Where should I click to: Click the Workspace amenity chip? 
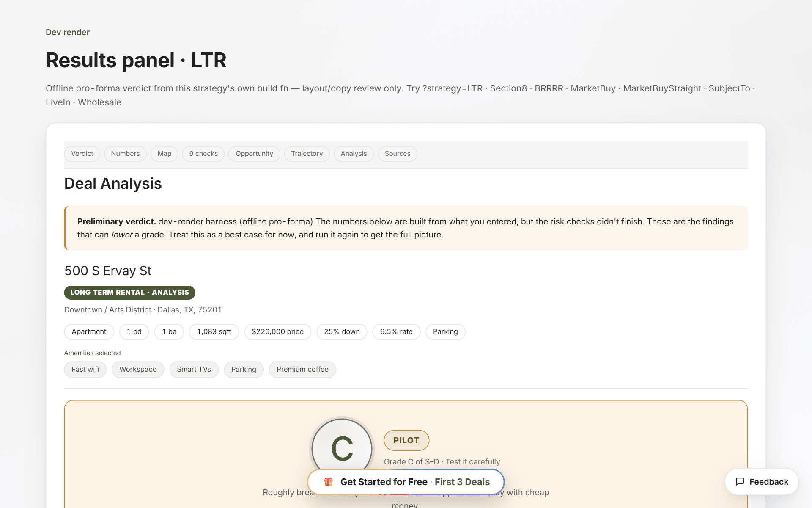[x=138, y=370]
